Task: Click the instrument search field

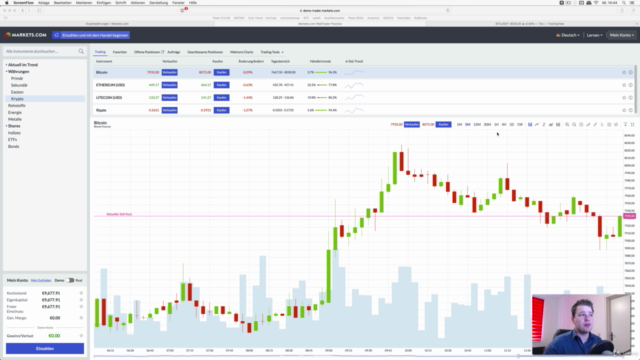Action: 41,51
